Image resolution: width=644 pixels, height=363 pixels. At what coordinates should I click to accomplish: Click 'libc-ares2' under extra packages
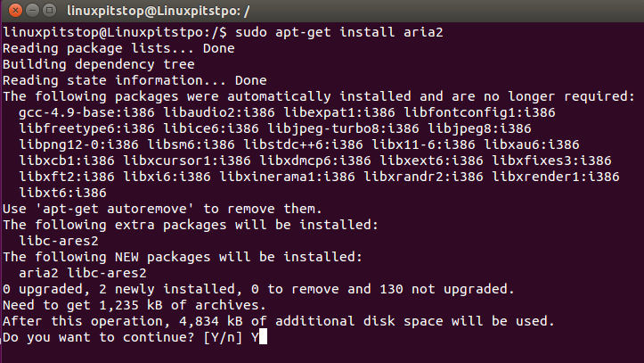pos(58,241)
